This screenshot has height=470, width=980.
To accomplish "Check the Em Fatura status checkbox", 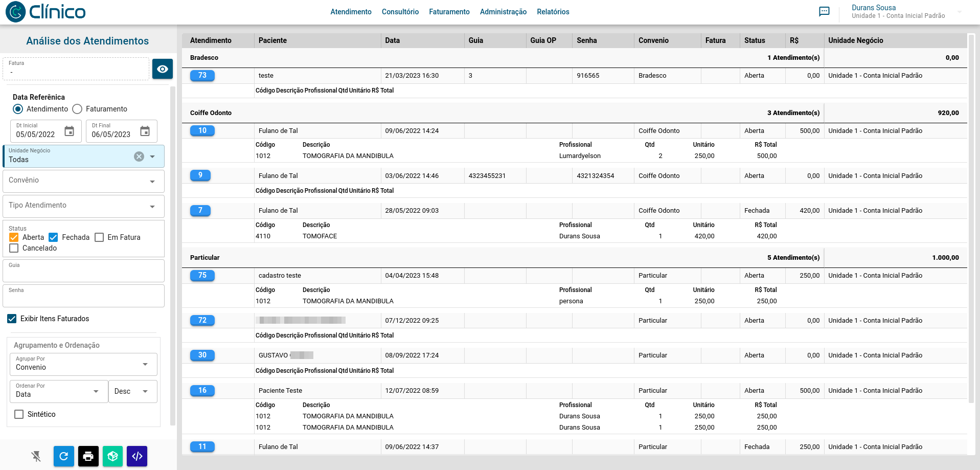I will pyautogui.click(x=100, y=237).
